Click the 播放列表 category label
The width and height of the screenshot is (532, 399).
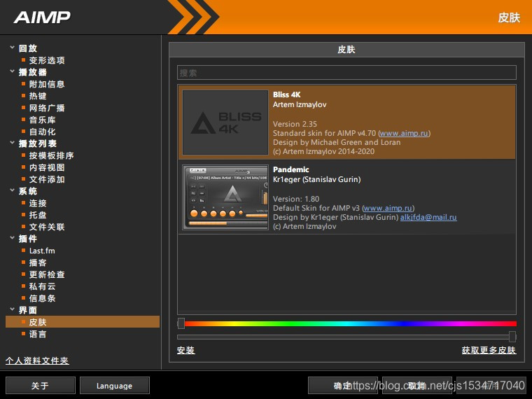(38, 143)
